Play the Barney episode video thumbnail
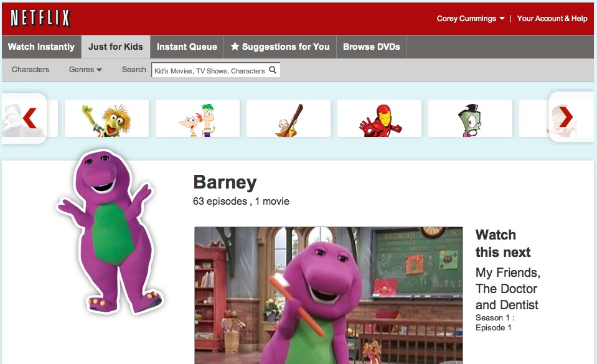The image size is (597, 364). point(329,296)
